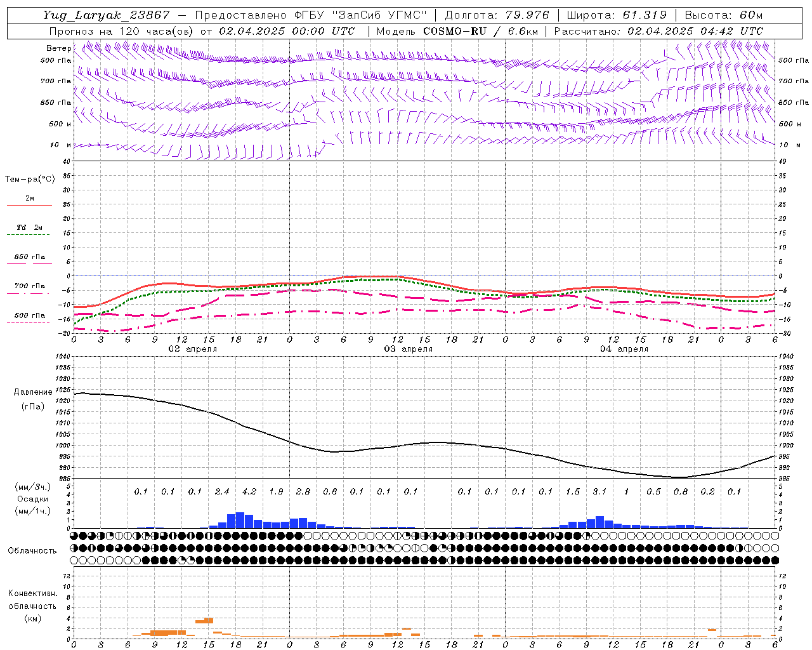The height and width of the screenshot is (650, 812).
Task: Click the 1.5 precipitation value
Action: [573, 492]
